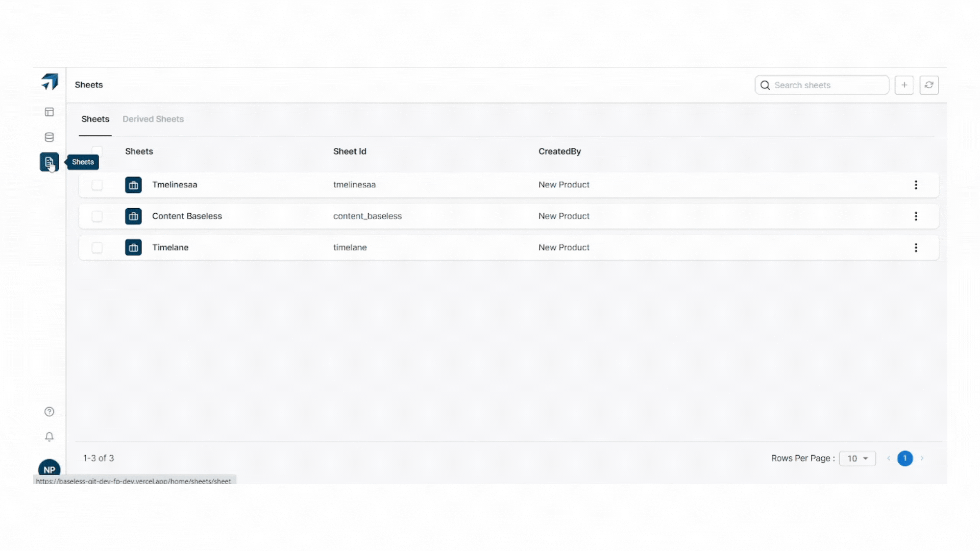The width and height of the screenshot is (980, 551).
Task: Select the Sheets tab
Action: click(x=95, y=118)
